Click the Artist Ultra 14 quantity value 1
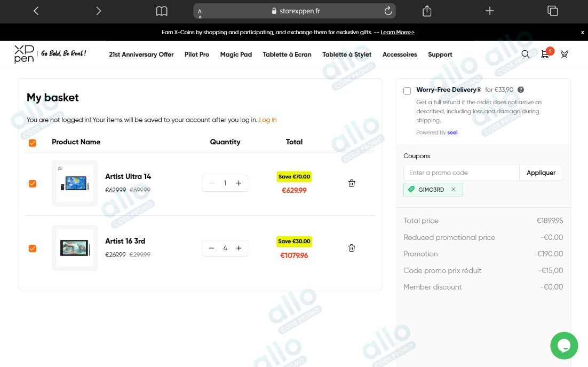Image resolution: width=588 pixels, height=367 pixels. (x=225, y=183)
